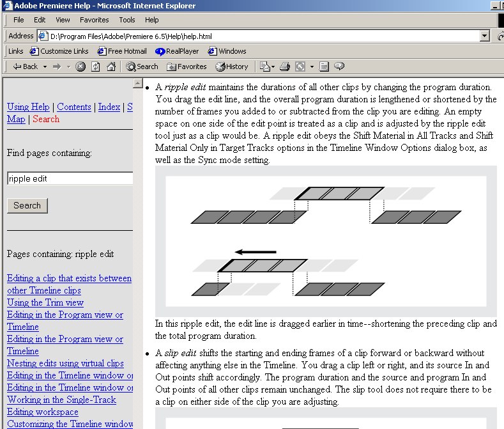Go to the Home page icon
The image size is (504, 429).
111,66
